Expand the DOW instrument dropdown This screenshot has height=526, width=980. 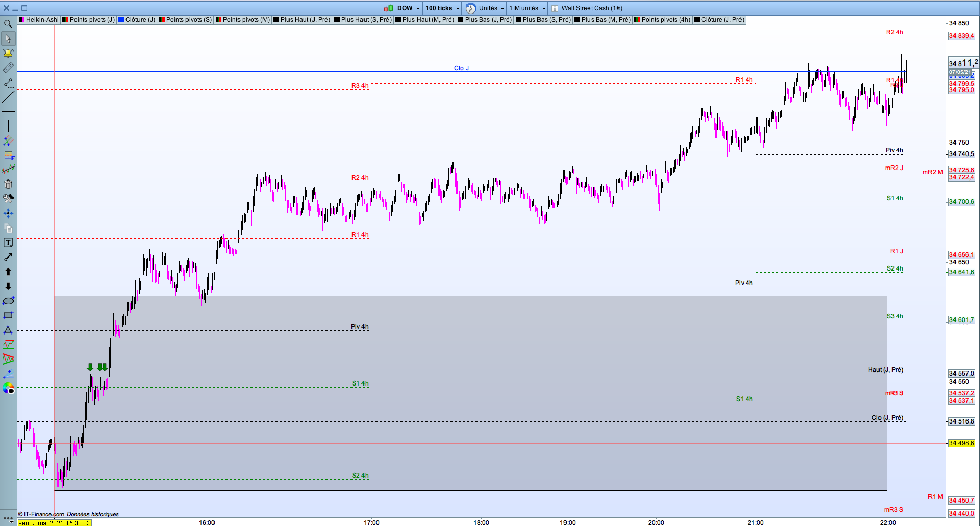[x=408, y=8]
